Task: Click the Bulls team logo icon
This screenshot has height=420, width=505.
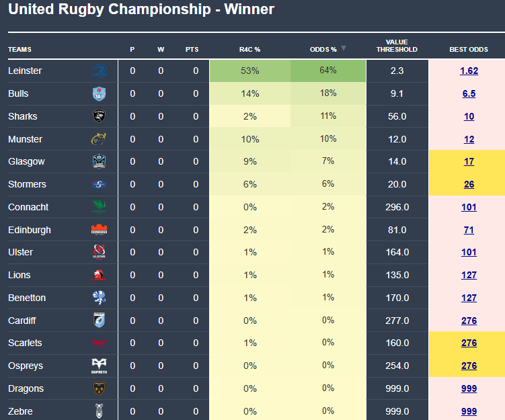Action: point(100,93)
